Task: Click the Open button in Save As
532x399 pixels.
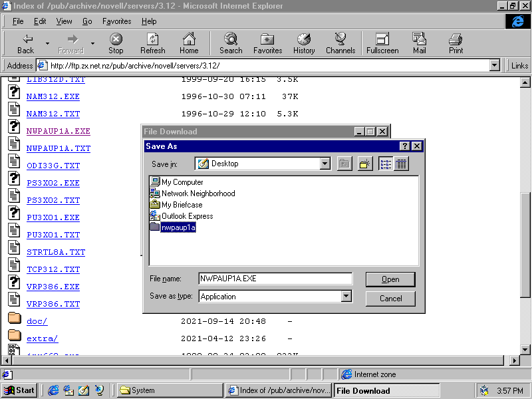Action: point(390,279)
